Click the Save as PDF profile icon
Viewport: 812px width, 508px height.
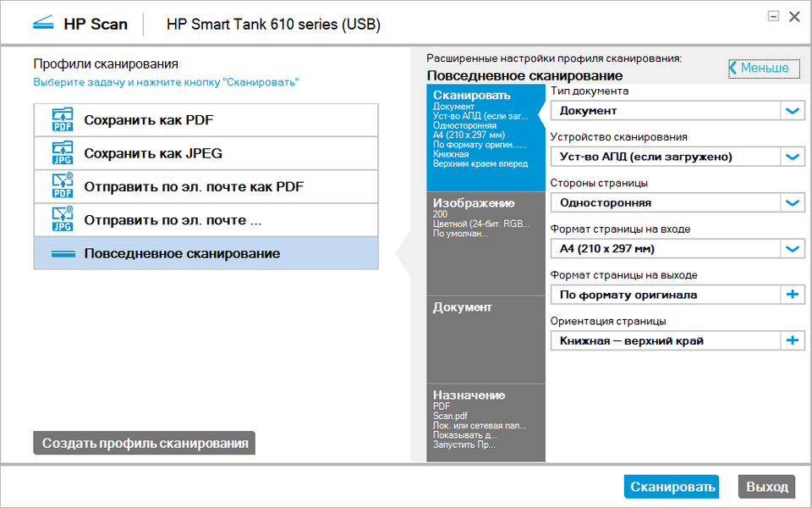click(x=63, y=120)
